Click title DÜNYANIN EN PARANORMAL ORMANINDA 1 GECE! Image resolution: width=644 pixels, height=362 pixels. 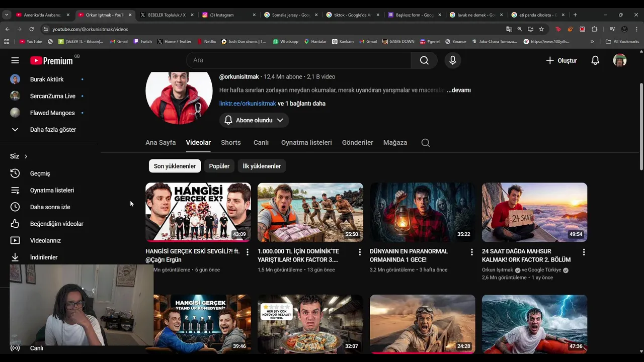(409, 255)
